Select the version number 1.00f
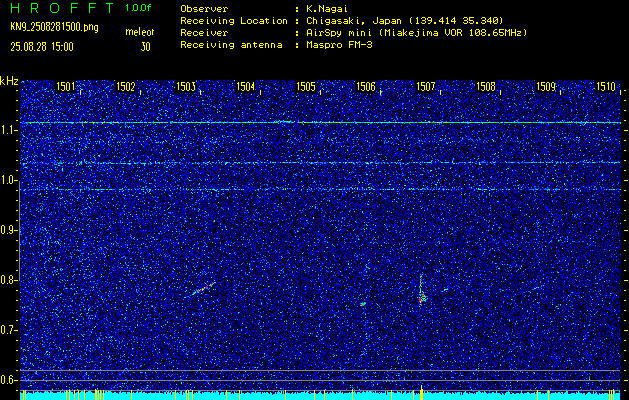The height and width of the screenshot is (400, 629). pos(138,8)
